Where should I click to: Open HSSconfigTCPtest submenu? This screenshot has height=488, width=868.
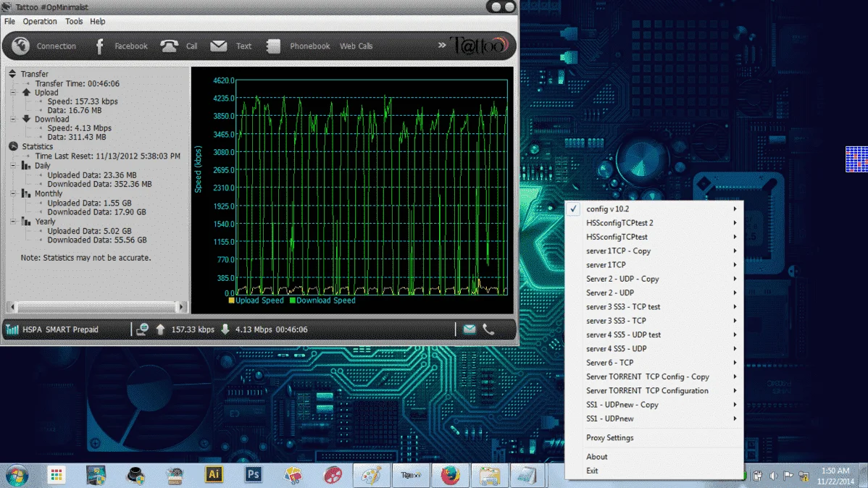(654, 237)
